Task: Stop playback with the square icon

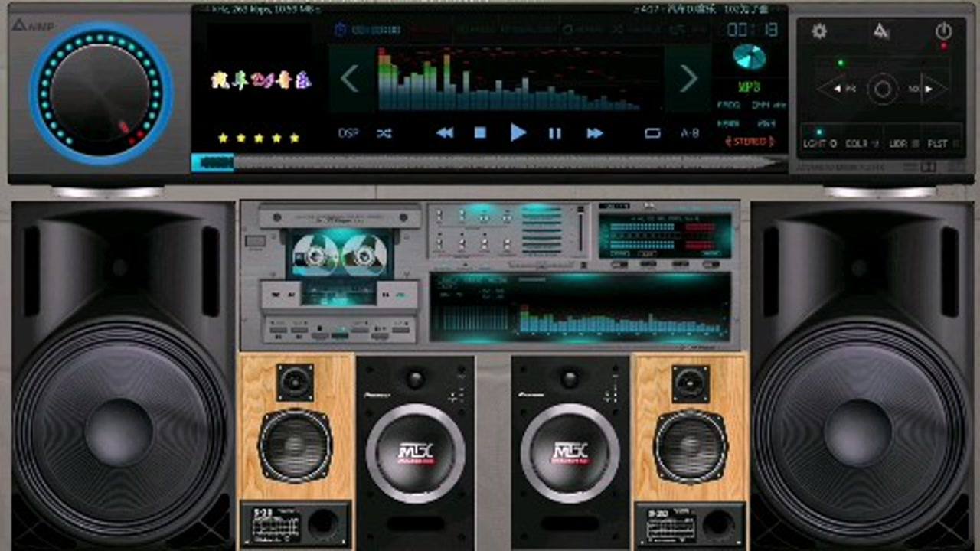Action: pos(480,133)
